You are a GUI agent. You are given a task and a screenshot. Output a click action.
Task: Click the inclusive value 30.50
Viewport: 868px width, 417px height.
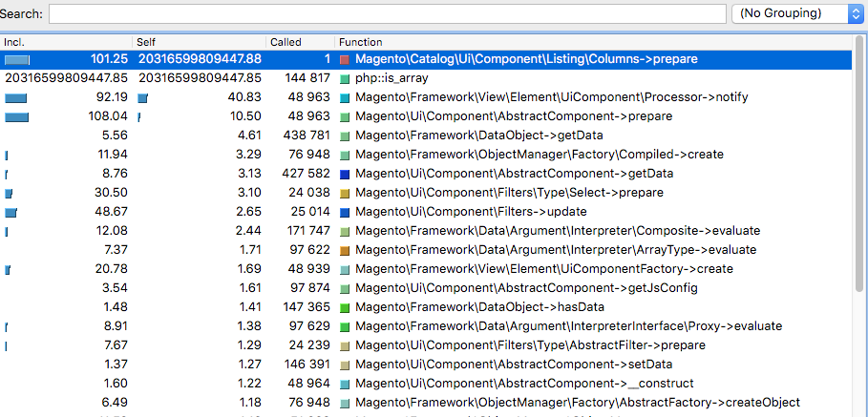(x=111, y=193)
